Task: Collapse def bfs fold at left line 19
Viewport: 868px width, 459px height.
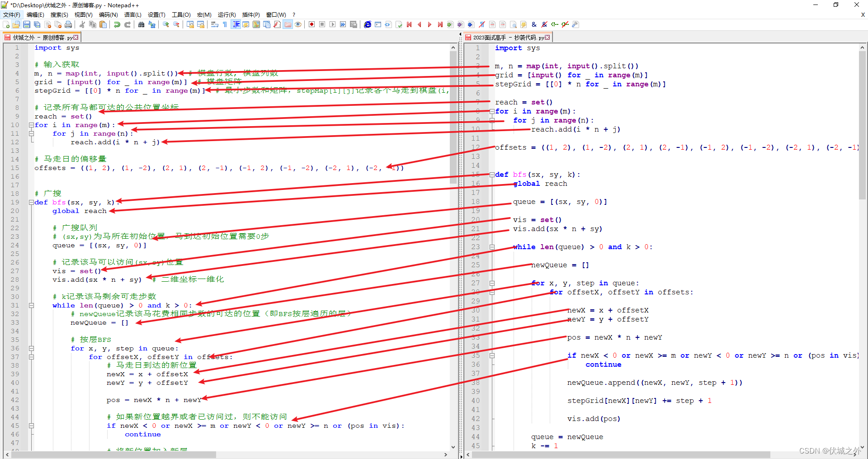Action: 31,202
